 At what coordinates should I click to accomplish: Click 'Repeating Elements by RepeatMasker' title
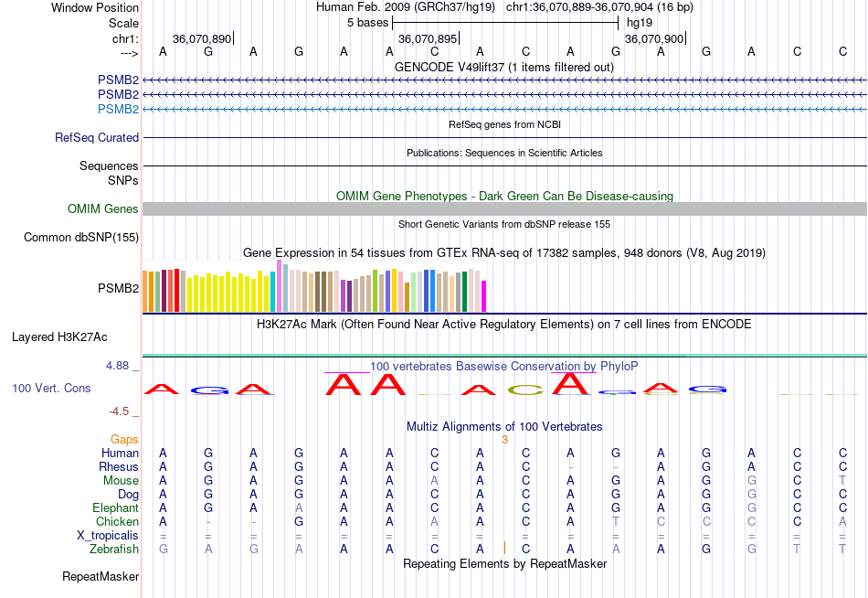tap(504, 563)
